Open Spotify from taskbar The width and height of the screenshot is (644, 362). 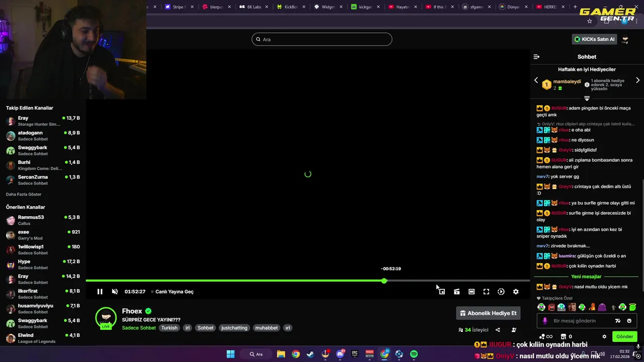(414, 354)
